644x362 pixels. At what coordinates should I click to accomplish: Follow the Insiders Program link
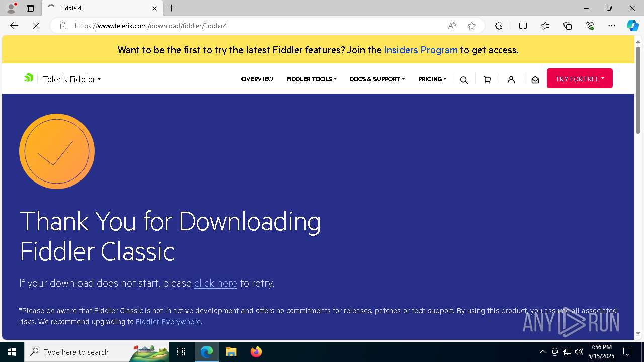421,50
